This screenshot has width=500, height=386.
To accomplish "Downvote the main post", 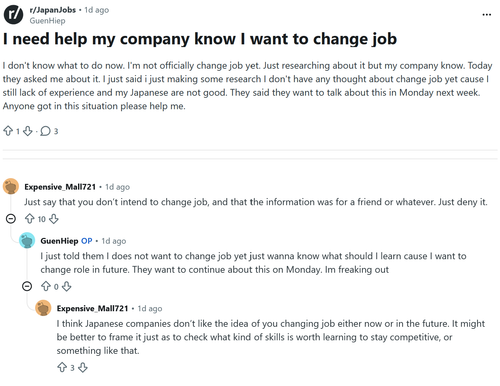I will tap(28, 131).
